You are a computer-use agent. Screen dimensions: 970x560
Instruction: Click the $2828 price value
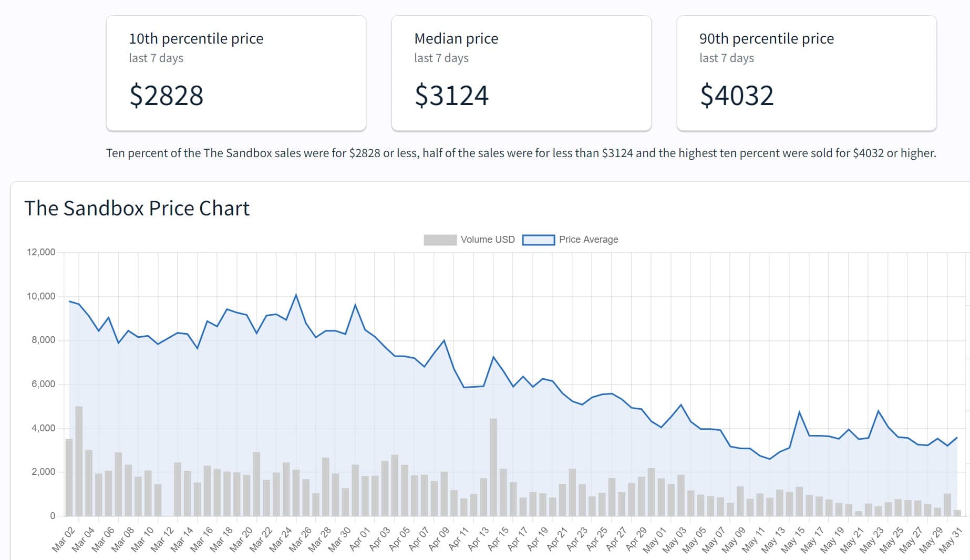(166, 96)
